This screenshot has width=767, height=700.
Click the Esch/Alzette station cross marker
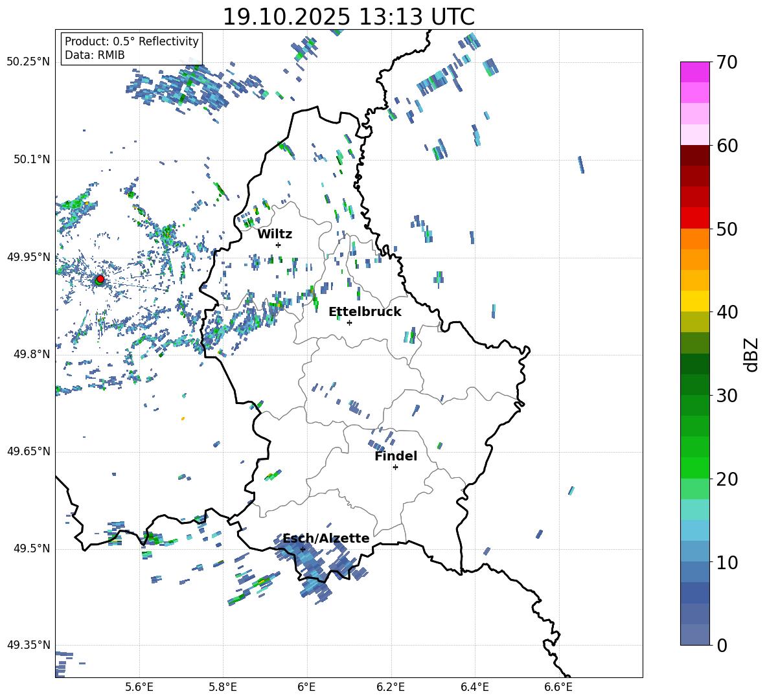tap(303, 549)
